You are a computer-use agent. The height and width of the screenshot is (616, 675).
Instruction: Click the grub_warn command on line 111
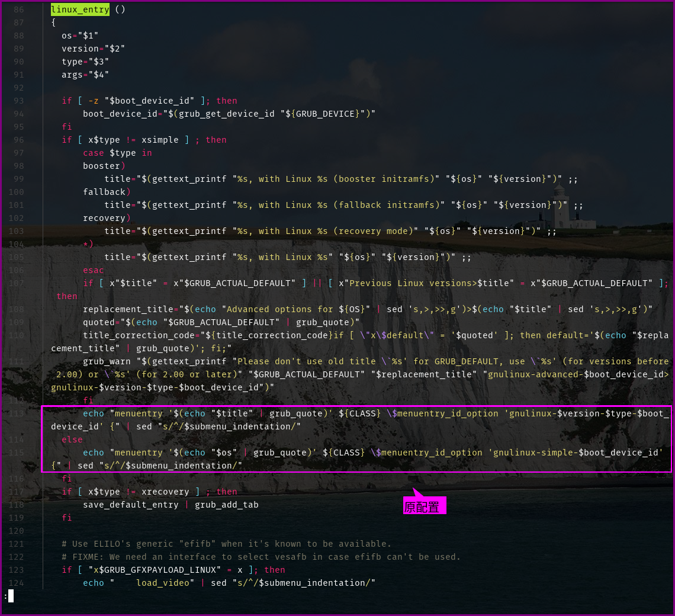click(107, 361)
